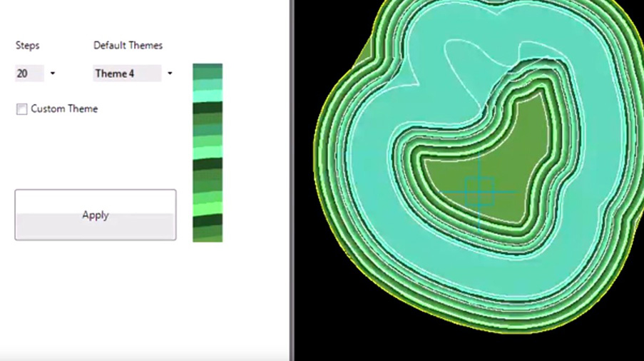Enable the Custom Theme checkbox
The image size is (644, 361).
22,109
